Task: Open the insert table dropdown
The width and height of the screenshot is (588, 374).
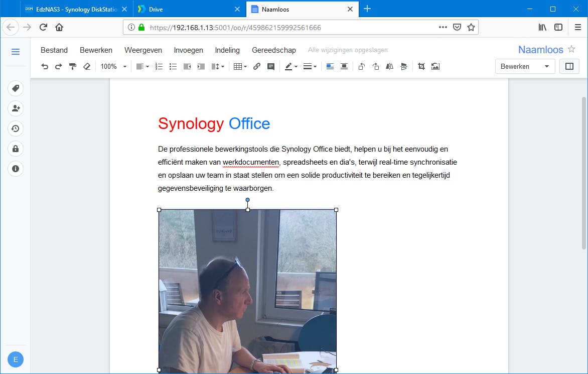Action: click(240, 66)
